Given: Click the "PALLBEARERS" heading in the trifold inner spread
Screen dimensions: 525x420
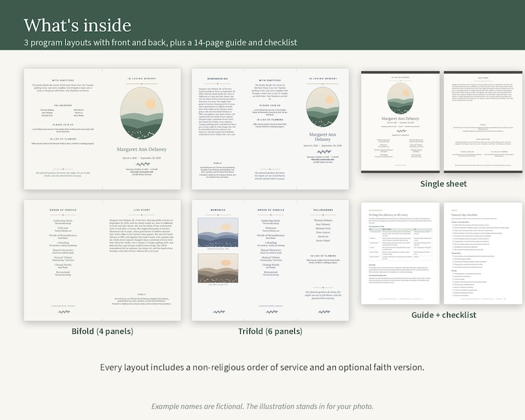Looking at the screenshot, I should [323, 210].
